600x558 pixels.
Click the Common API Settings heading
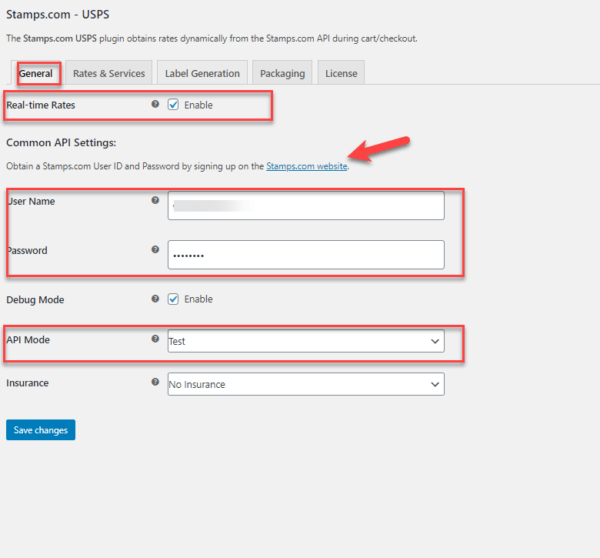coord(61,143)
